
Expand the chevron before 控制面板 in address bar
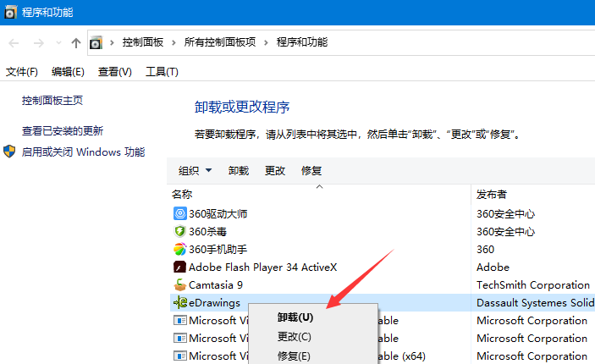(x=112, y=42)
